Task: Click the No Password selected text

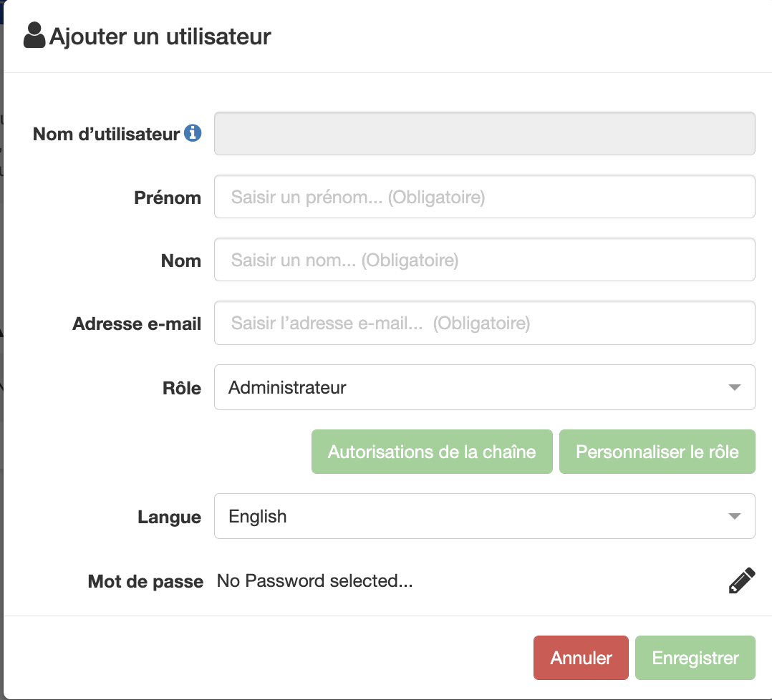Action: (314, 581)
